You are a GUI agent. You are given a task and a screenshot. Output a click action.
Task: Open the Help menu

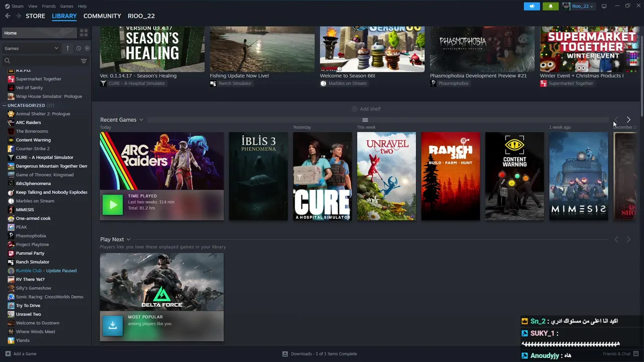point(82,6)
